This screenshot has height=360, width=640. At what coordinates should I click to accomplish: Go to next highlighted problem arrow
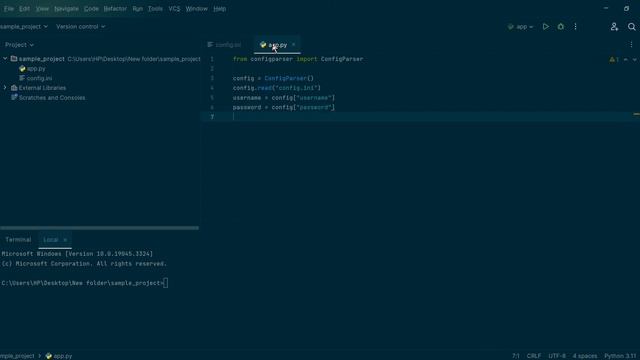[634, 60]
